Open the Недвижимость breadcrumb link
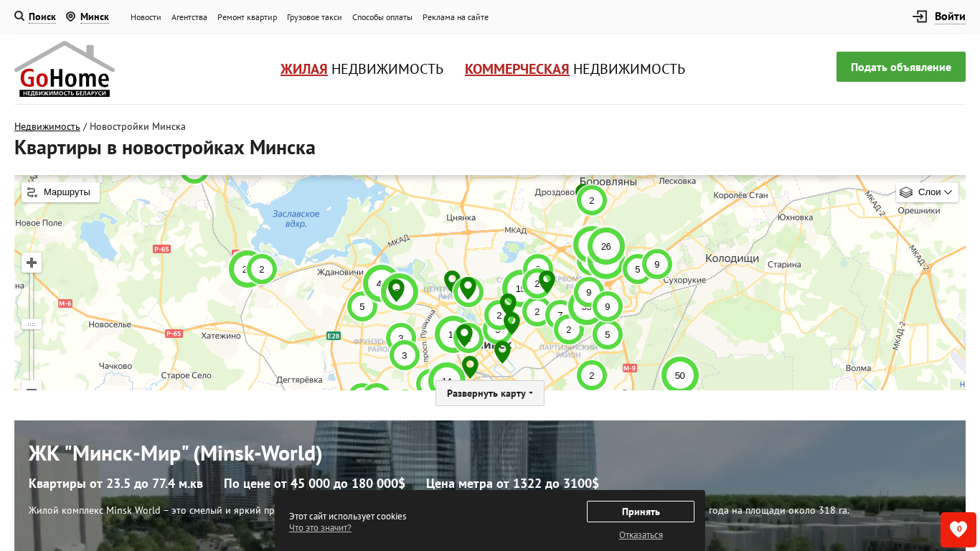Screen dimensions: 980x551 47,126
